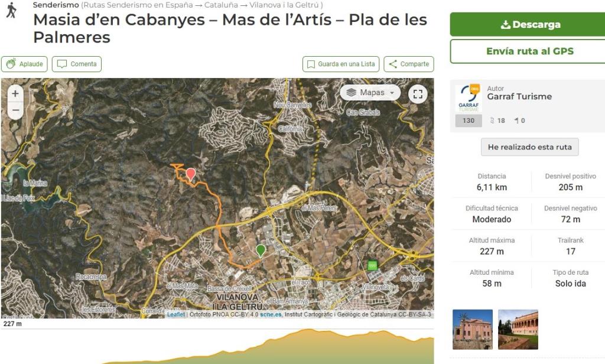Zoom out on the route map
The image size is (605, 364).
click(15, 110)
